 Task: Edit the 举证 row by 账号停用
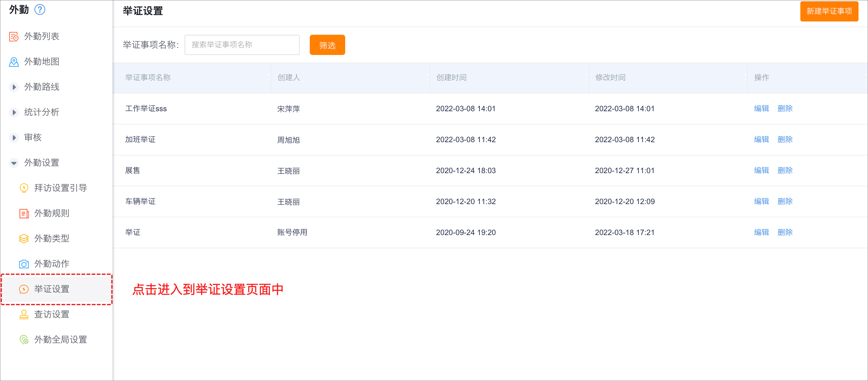pyautogui.click(x=761, y=233)
